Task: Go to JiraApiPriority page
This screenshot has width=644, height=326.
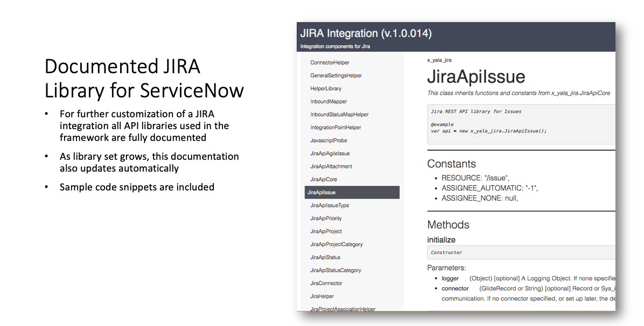Action: coord(326,218)
